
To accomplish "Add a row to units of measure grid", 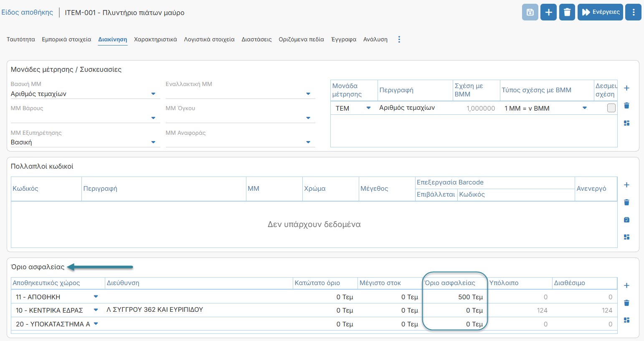I will pyautogui.click(x=626, y=88).
